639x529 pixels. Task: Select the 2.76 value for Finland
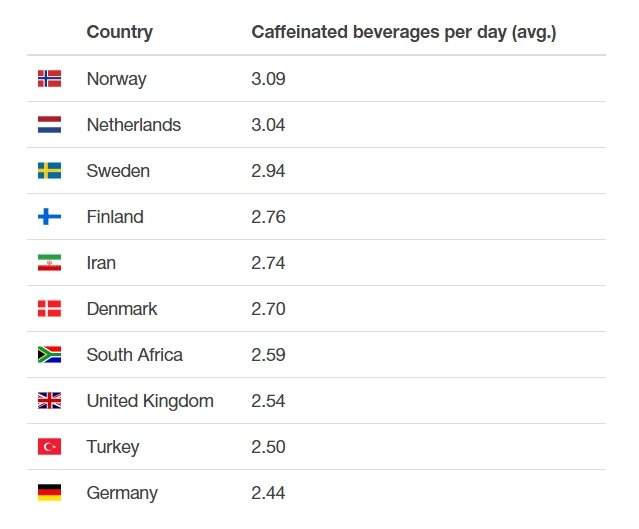[268, 217]
